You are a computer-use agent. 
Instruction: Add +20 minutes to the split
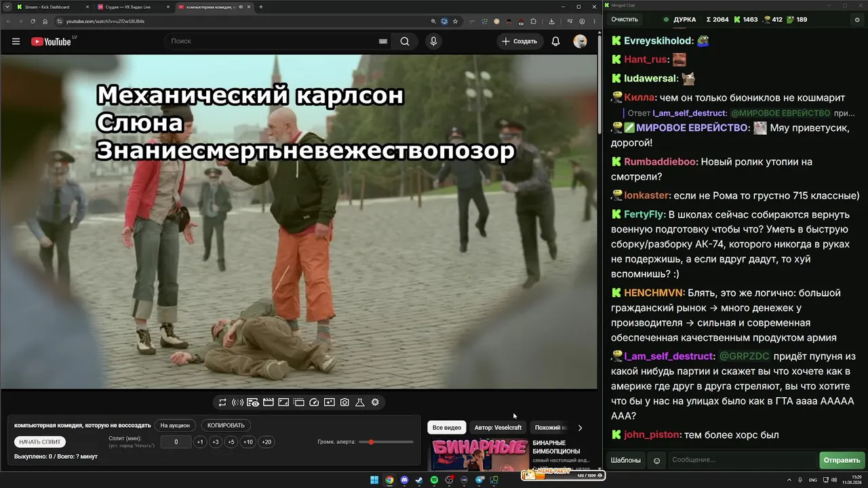click(267, 442)
